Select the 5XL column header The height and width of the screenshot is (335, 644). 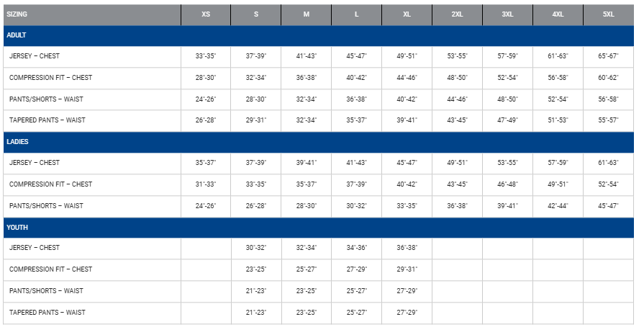point(608,14)
